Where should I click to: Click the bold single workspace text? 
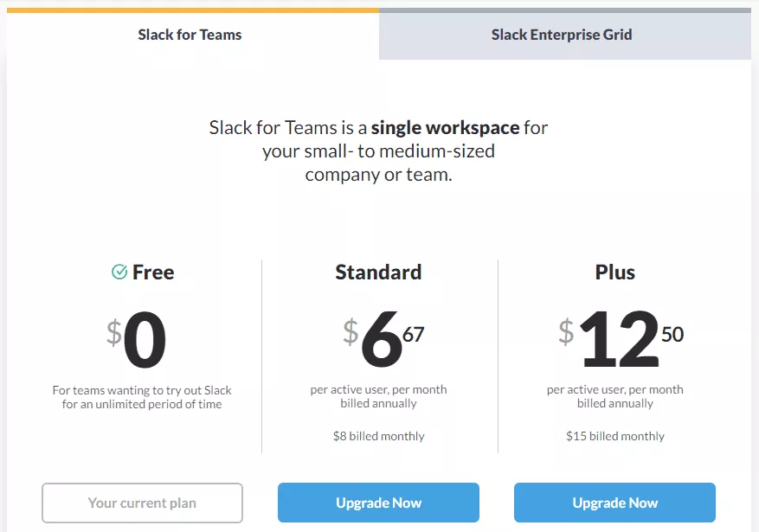pos(445,128)
